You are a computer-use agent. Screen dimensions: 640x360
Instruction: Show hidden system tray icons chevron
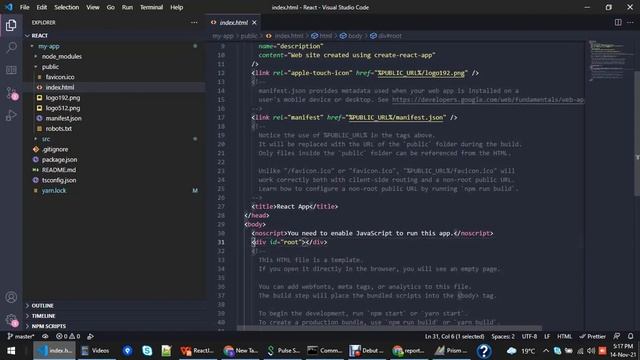pos(546,351)
